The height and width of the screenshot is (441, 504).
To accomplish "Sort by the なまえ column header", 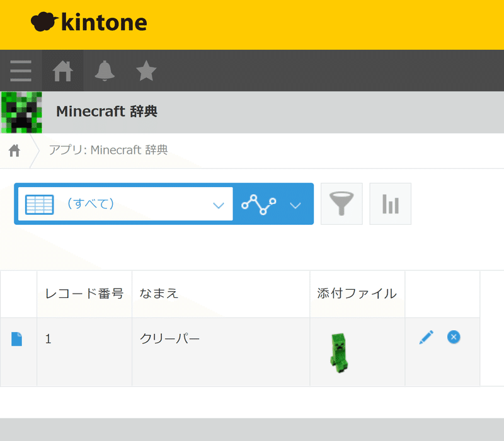I will pyautogui.click(x=157, y=294).
